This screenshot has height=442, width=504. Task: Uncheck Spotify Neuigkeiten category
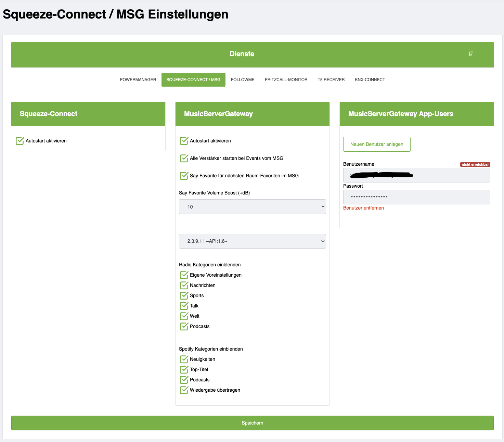(184, 359)
